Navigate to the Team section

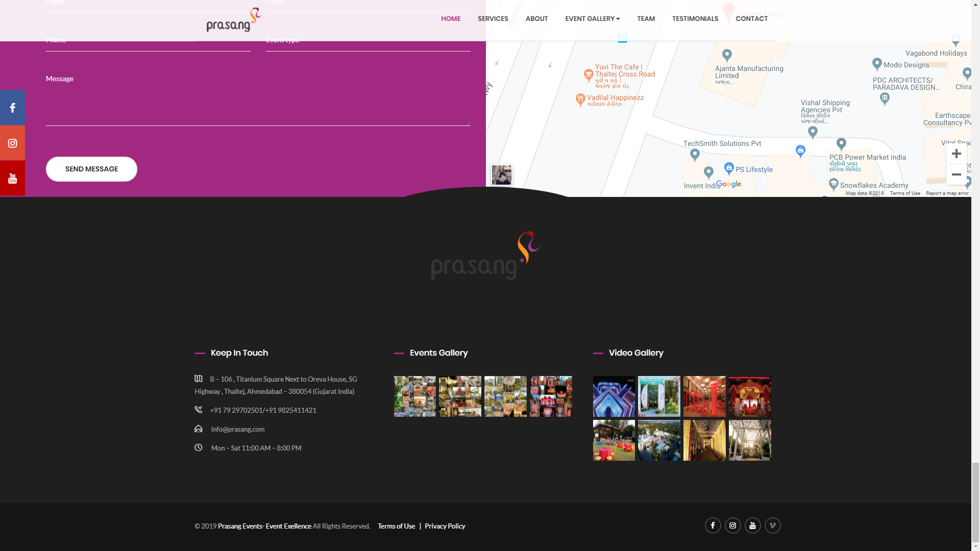646,18
